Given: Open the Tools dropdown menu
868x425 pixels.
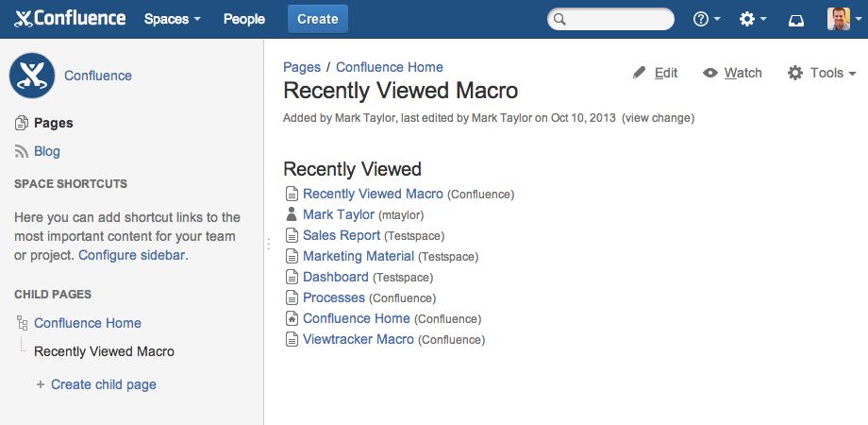Looking at the screenshot, I should [x=822, y=73].
